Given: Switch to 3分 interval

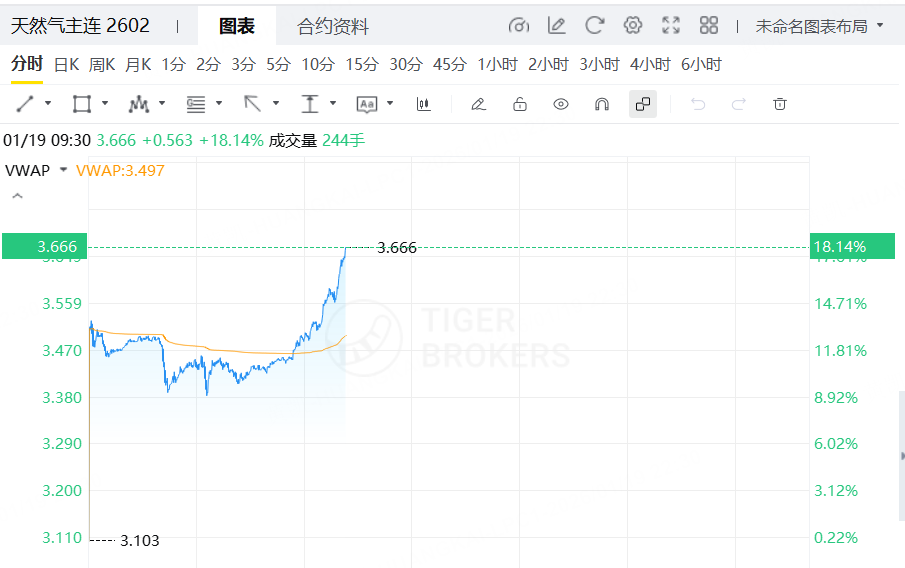Looking at the screenshot, I should tap(244, 64).
